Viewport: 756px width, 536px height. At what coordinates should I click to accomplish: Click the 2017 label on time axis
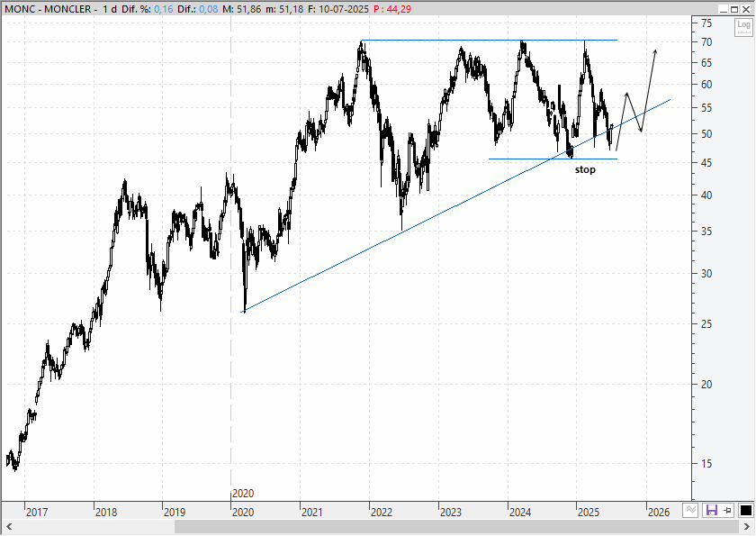37,512
